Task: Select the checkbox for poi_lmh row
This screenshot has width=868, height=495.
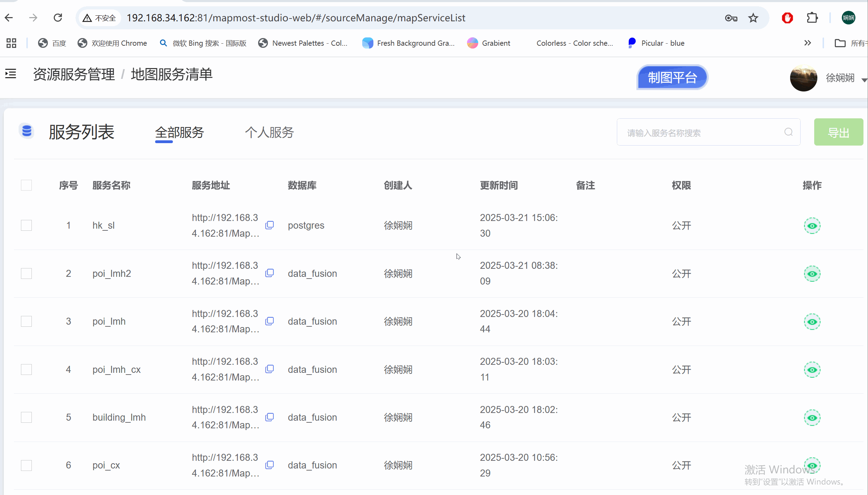Action: pyautogui.click(x=27, y=321)
